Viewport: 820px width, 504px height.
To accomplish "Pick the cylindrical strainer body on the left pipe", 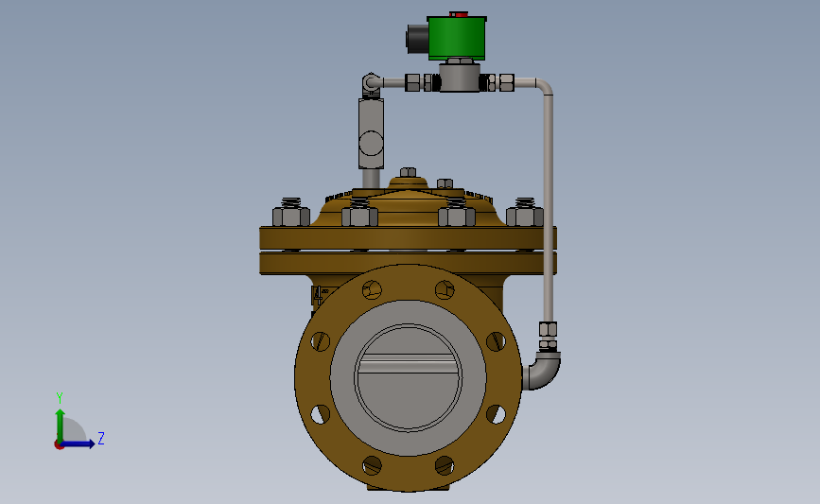I will 371,134.
